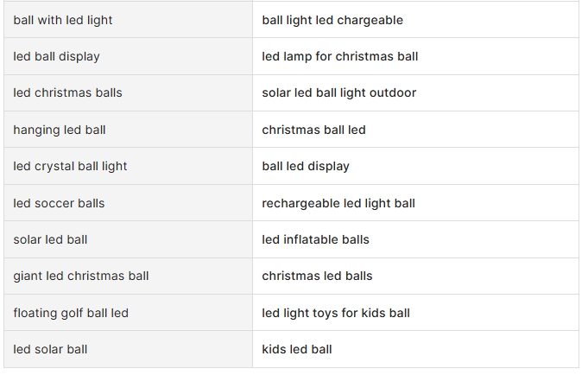This screenshot has width=588, height=375.
Task: Select 'led inflatable balls' keyword
Action: point(315,239)
